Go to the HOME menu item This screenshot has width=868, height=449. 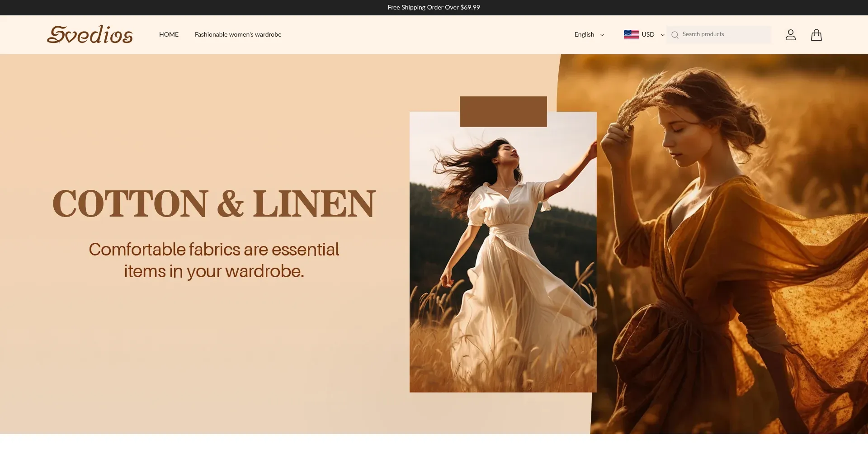(x=169, y=34)
